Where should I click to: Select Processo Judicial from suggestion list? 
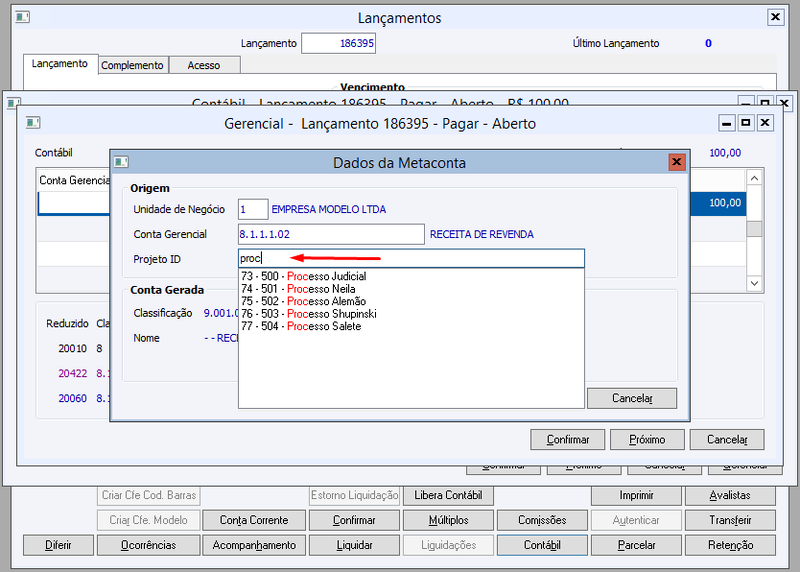coord(304,276)
